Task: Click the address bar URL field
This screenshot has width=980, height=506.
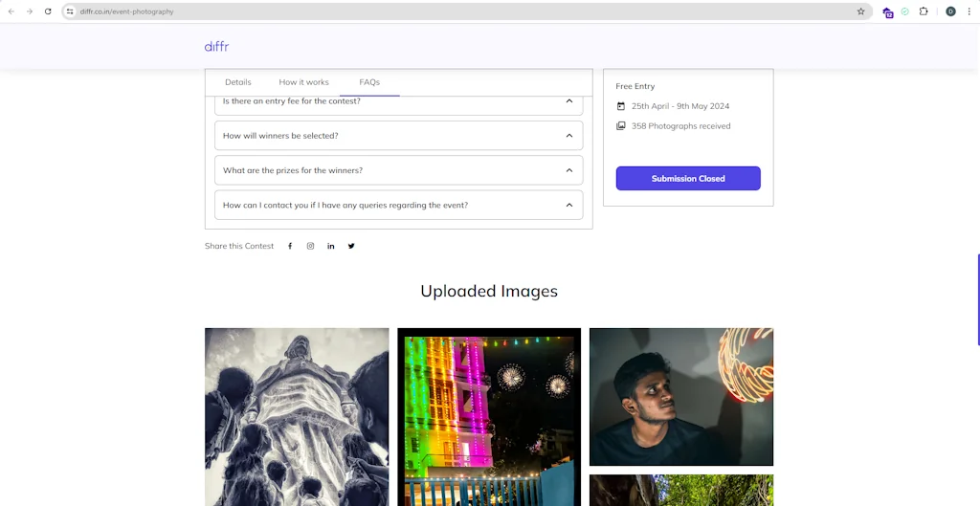Action: [466, 11]
